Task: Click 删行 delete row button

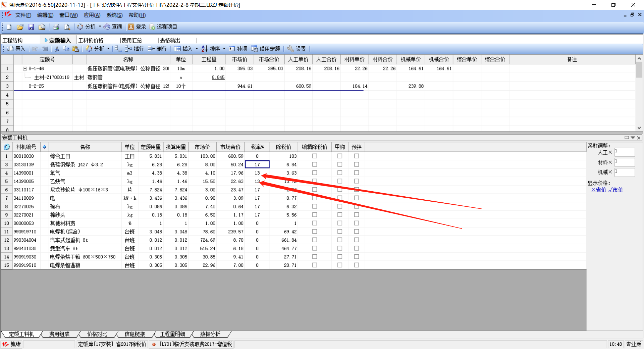Action: tap(157, 49)
